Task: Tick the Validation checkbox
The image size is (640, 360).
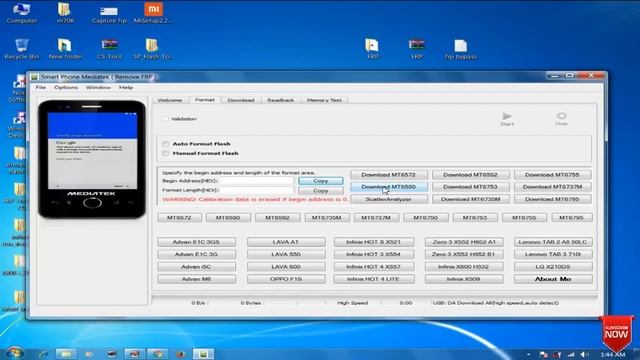Action: point(165,119)
